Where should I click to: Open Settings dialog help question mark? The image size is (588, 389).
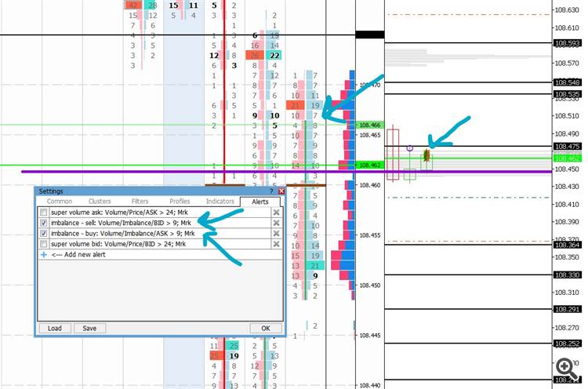point(272,191)
